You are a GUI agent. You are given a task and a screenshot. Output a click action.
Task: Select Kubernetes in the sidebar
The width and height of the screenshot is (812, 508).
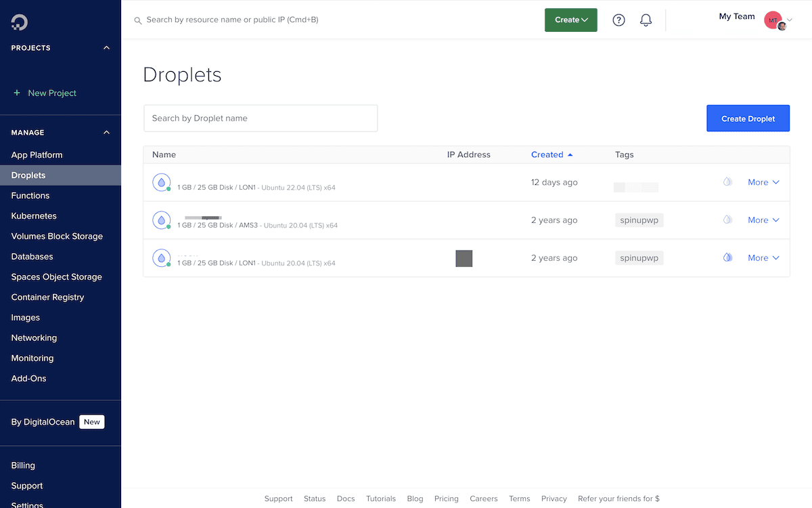[x=32, y=215]
